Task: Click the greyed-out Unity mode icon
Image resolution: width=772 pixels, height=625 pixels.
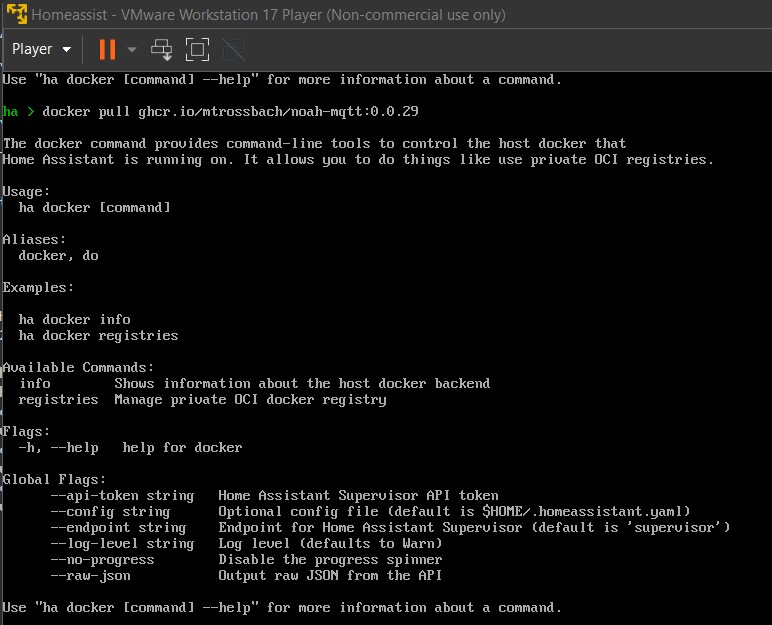Action: 233,49
